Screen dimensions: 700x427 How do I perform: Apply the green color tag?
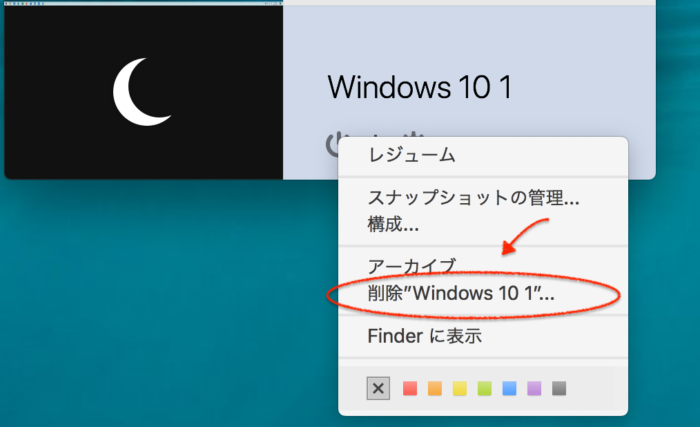click(x=484, y=388)
